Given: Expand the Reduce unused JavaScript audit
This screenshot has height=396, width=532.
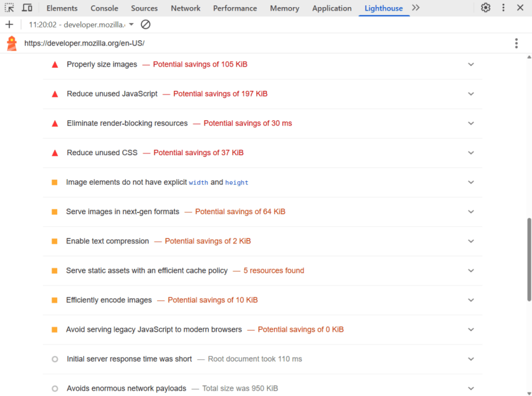Looking at the screenshot, I should tap(471, 93).
